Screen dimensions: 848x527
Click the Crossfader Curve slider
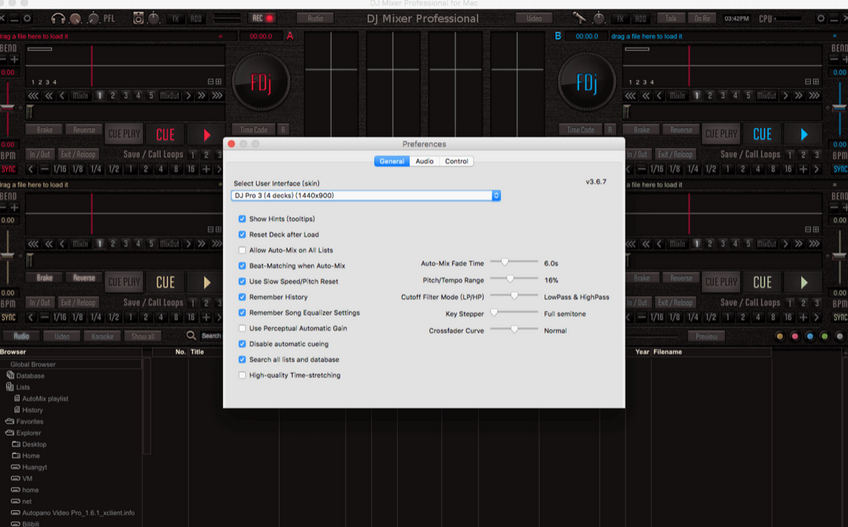click(x=514, y=330)
